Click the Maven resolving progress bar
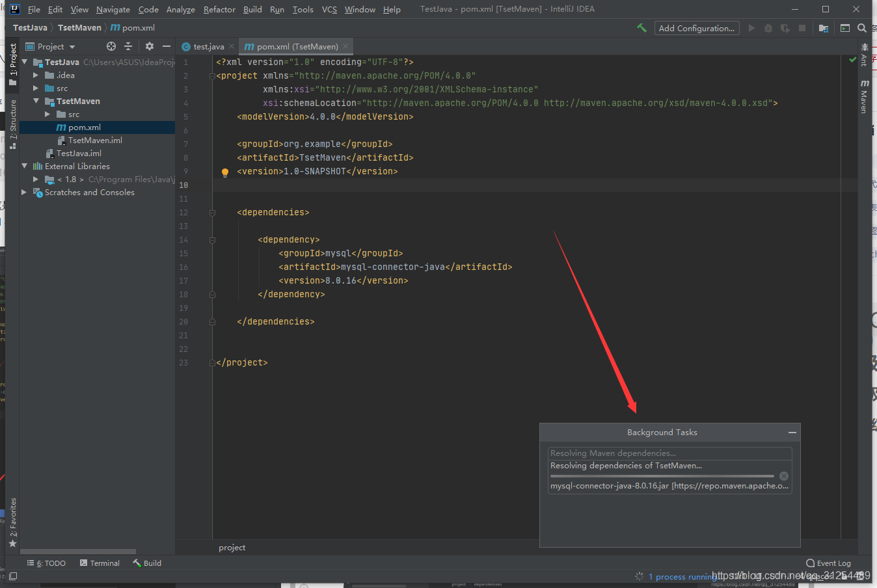The width and height of the screenshot is (877, 588). click(662, 476)
